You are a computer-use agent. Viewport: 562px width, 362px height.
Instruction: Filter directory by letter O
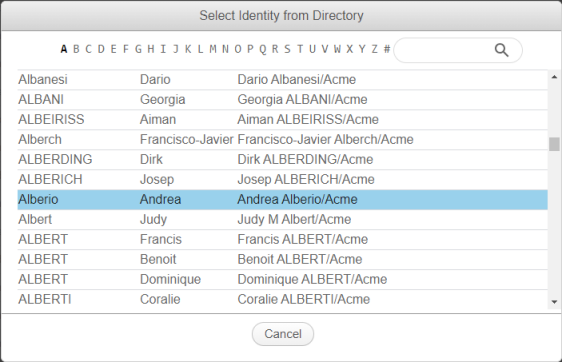(238, 49)
